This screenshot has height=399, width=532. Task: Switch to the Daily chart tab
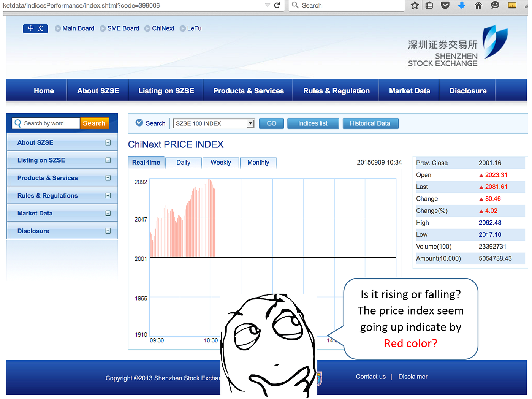click(183, 163)
